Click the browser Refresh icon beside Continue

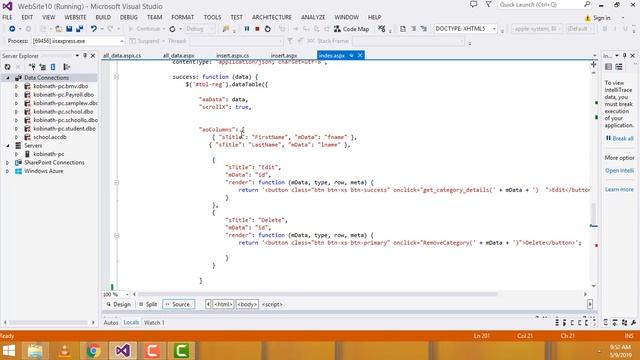(172, 29)
